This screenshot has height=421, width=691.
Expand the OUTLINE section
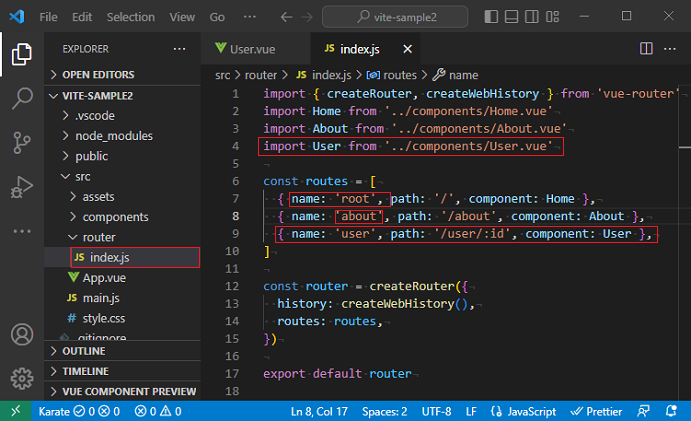click(123, 351)
